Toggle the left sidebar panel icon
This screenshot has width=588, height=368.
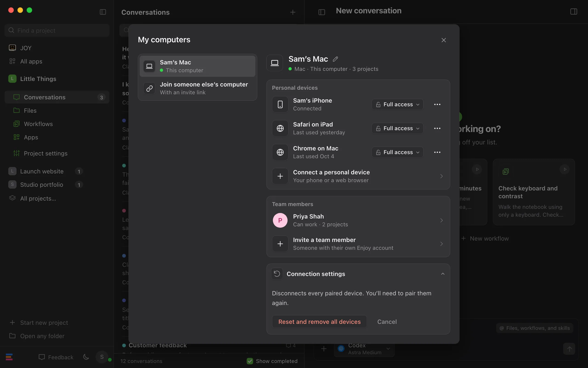[103, 12]
